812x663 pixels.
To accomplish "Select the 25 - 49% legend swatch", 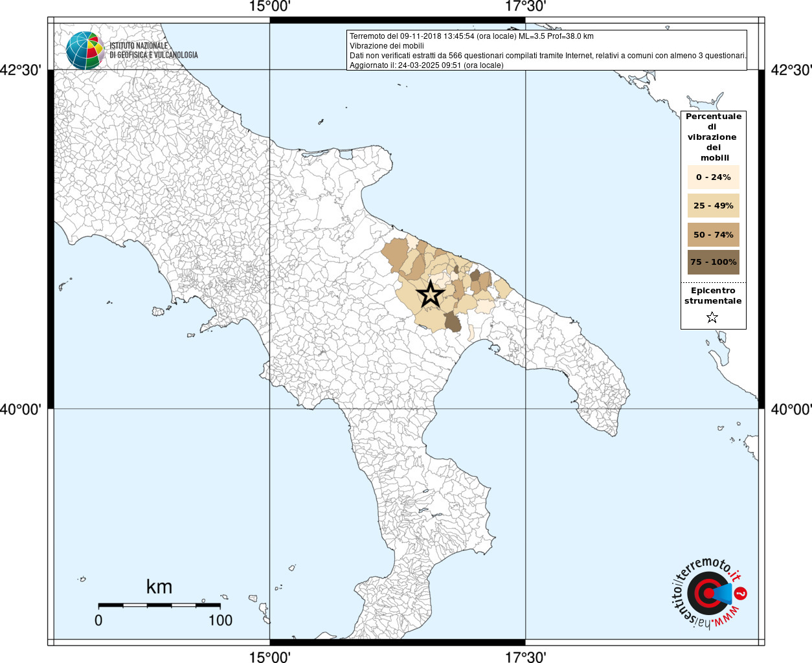I will coord(714,205).
